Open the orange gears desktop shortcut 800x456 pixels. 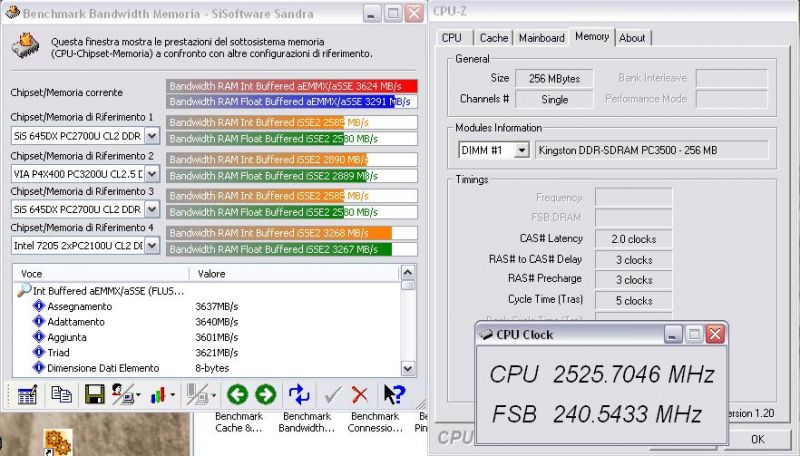57,442
